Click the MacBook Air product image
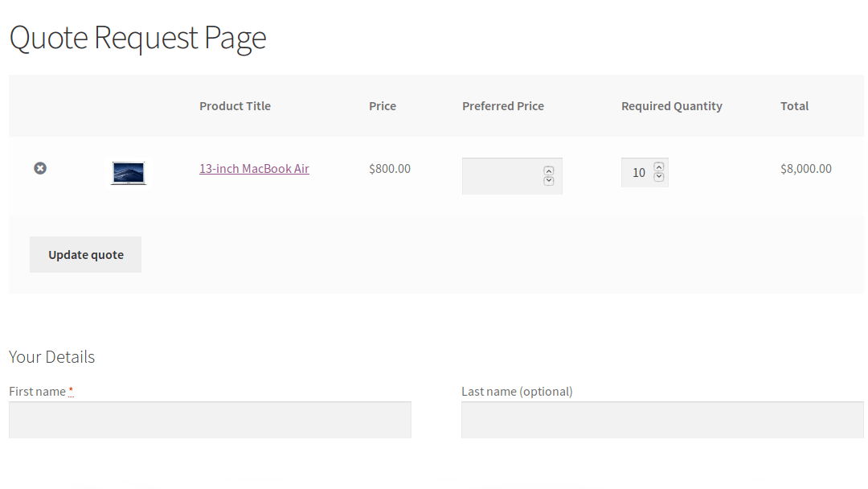 pos(129,172)
